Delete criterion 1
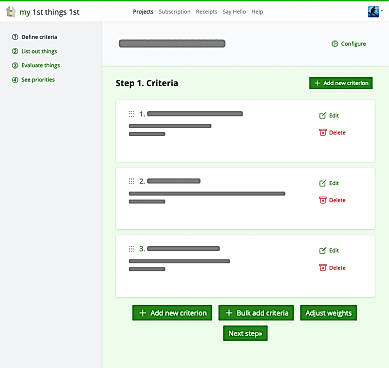This screenshot has width=389, height=368. (332, 133)
